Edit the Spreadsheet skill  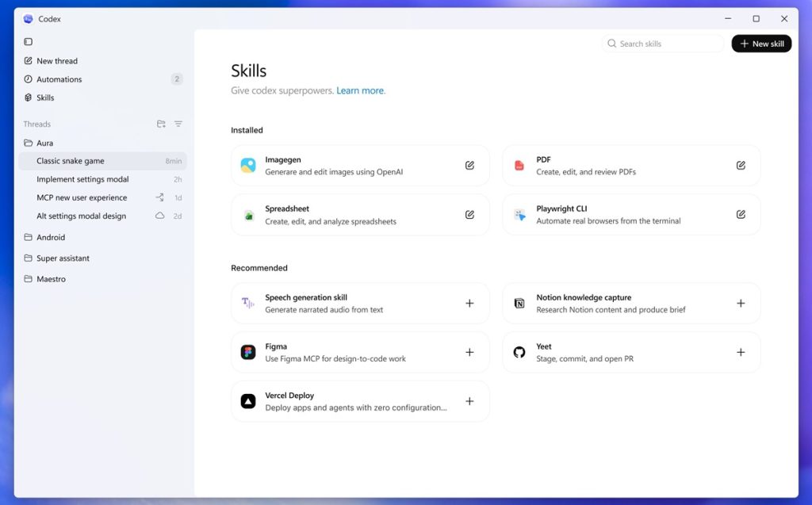tap(469, 214)
